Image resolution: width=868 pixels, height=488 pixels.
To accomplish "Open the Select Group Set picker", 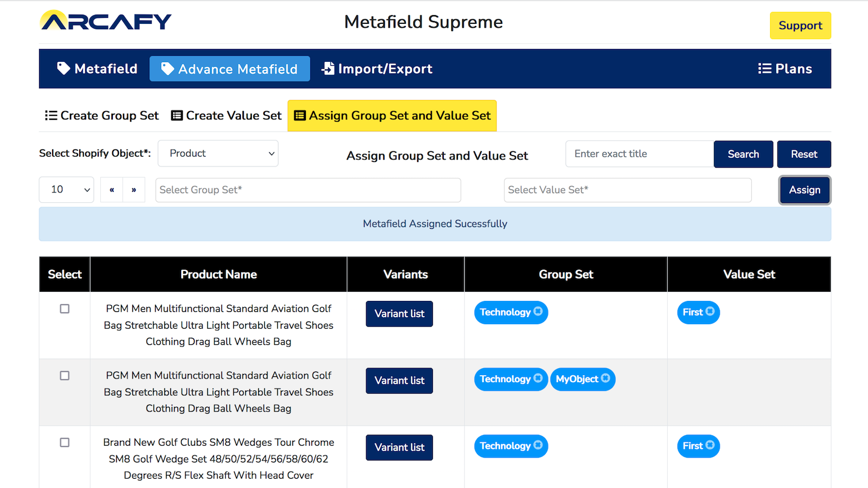I will pyautogui.click(x=308, y=190).
